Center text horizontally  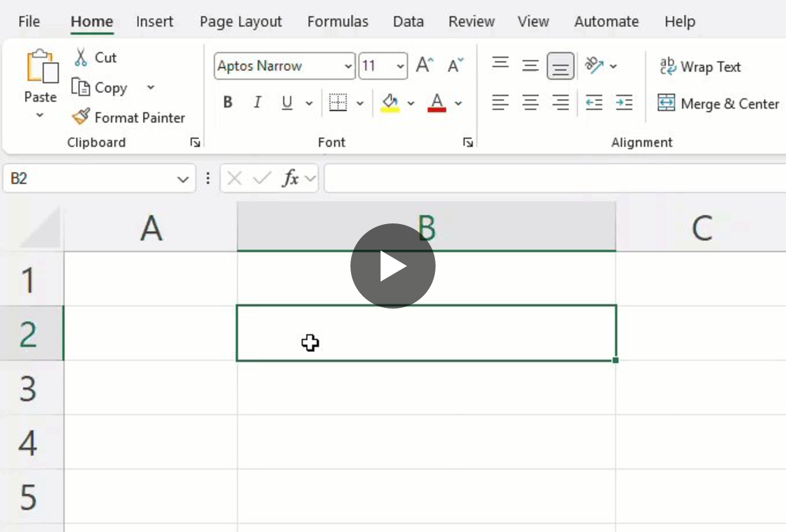point(531,102)
